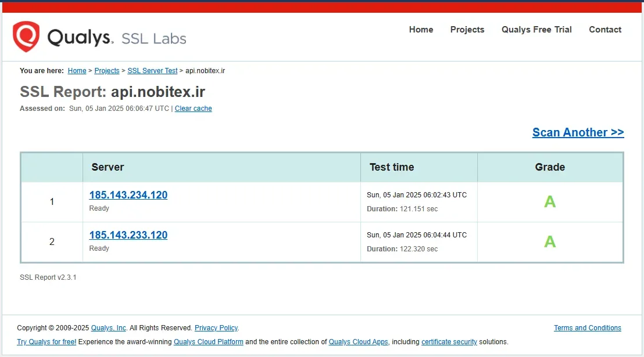Click the grade A for server 185.143.234.120

[x=550, y=201]
